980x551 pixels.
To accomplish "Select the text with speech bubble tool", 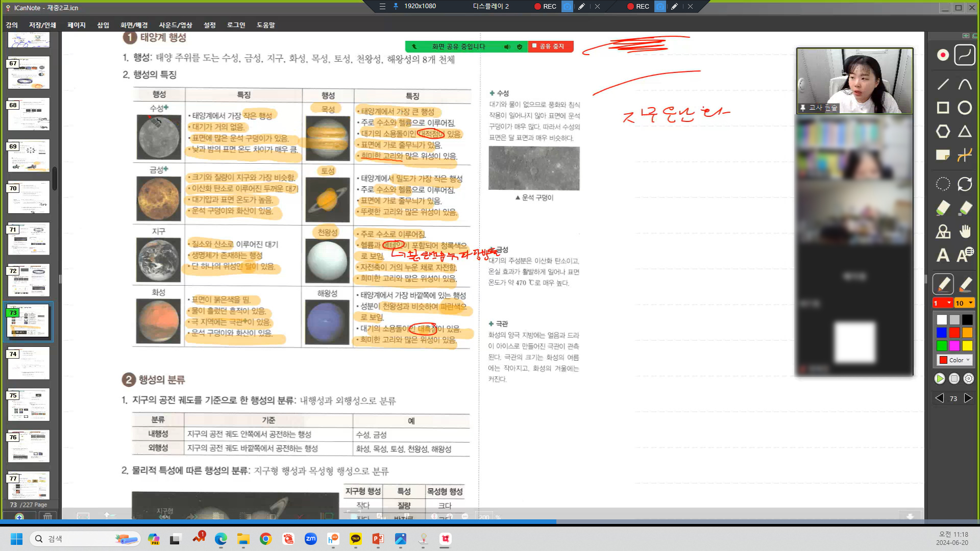I will (965, 255).
